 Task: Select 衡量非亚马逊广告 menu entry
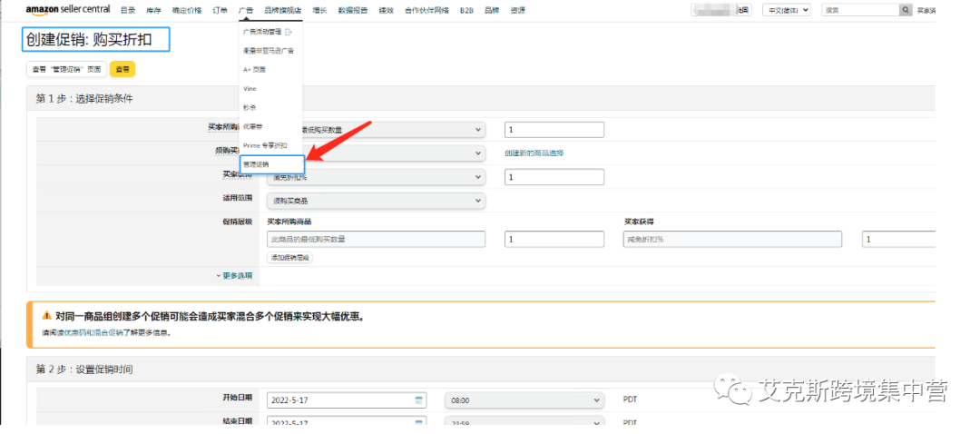point(268,51)
